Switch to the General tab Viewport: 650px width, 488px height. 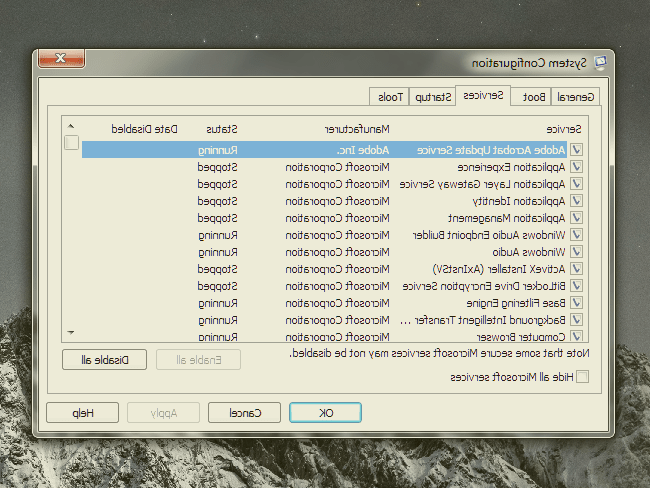pos(576,97)
